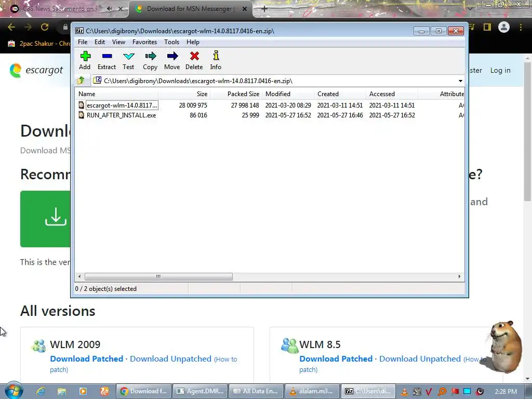This screenshot has height=399, width=532.
Task: Choose the Move toolbar icon
Action: (x=172, y=60)
